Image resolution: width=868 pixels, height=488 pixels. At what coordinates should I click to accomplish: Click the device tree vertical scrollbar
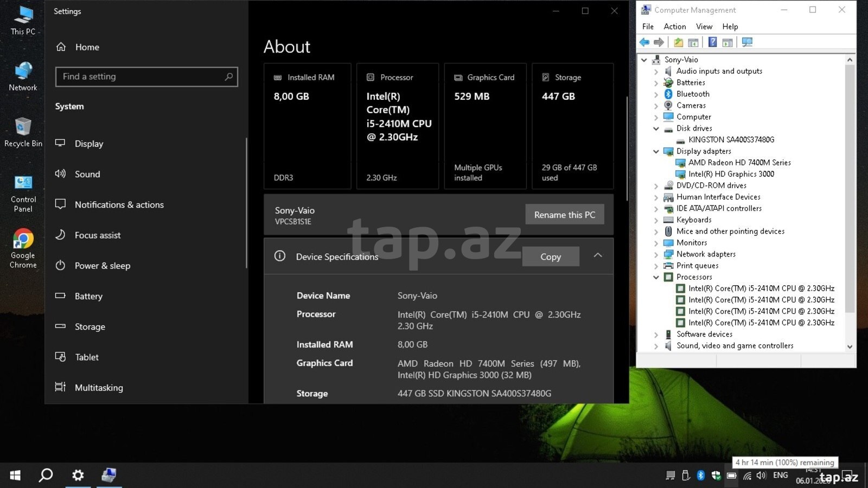click(x=850, y=188)
